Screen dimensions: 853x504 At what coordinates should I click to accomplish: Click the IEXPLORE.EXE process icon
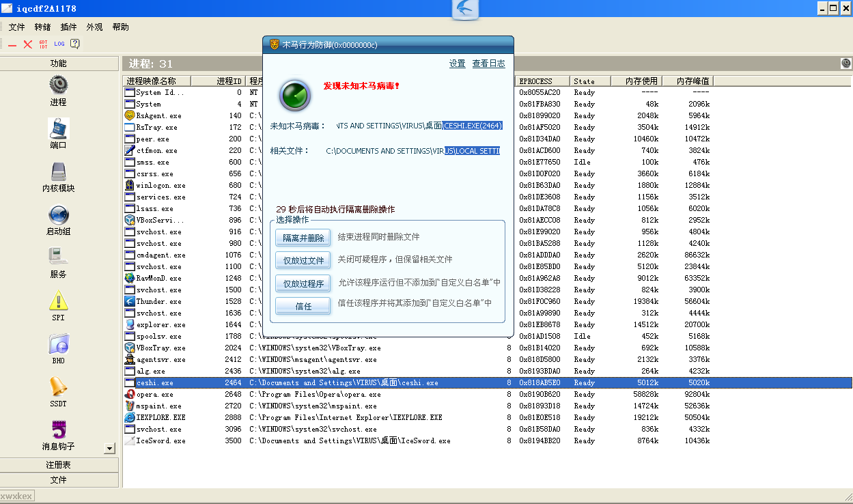coord(130,417)
